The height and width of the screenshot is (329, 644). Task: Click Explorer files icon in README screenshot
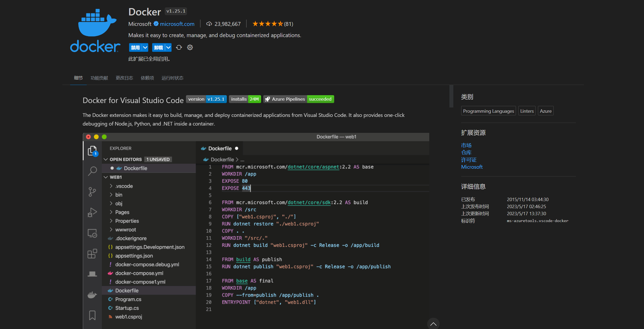(92, 151)
